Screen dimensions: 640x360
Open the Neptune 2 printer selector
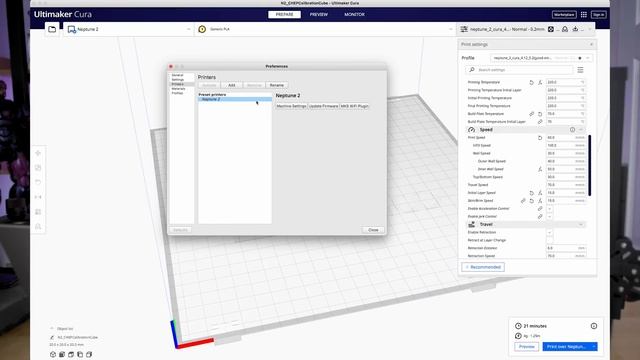click(129, 29)
